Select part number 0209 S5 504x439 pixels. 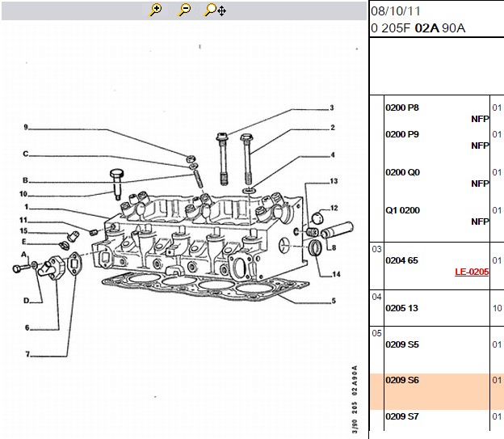[402, 344]
